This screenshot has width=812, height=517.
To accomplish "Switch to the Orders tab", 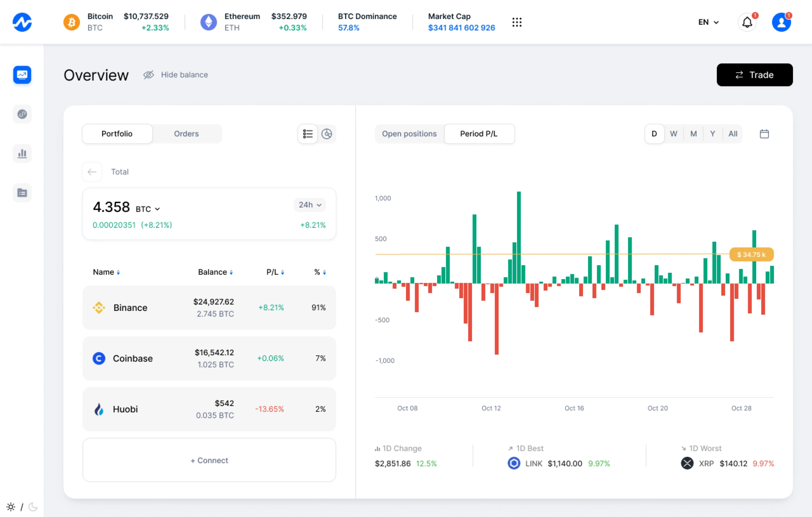I will pos(186,134).
